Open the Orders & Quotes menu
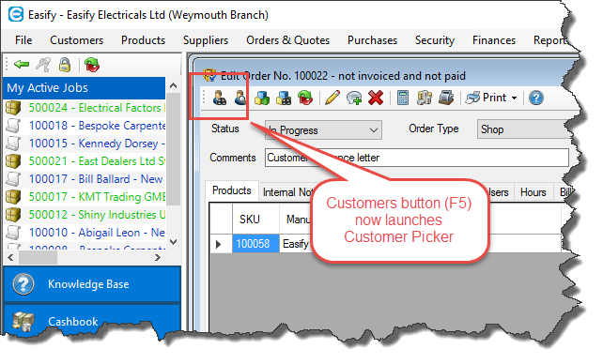Viewport: 603px width, 364px height. [x=287, y=40]
